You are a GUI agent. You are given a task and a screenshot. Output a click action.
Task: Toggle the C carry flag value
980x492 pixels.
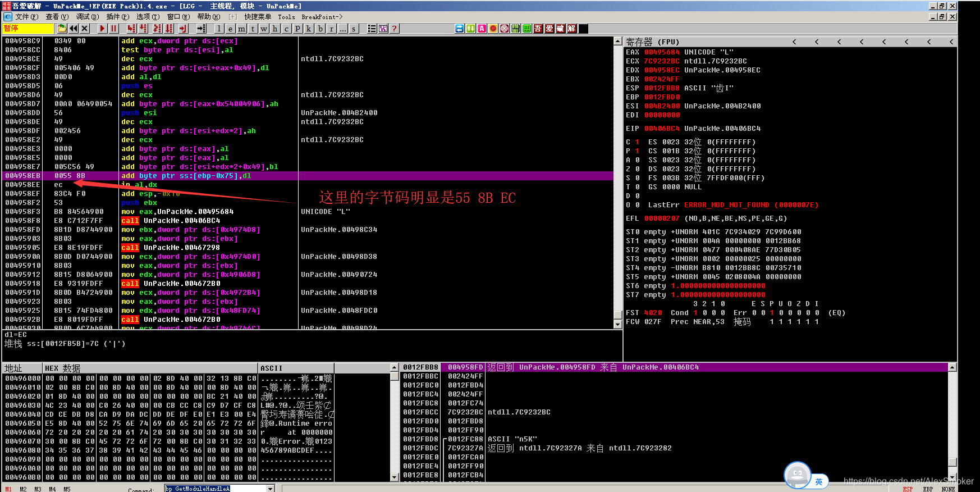pyautogui.click(x=637, y=142)
